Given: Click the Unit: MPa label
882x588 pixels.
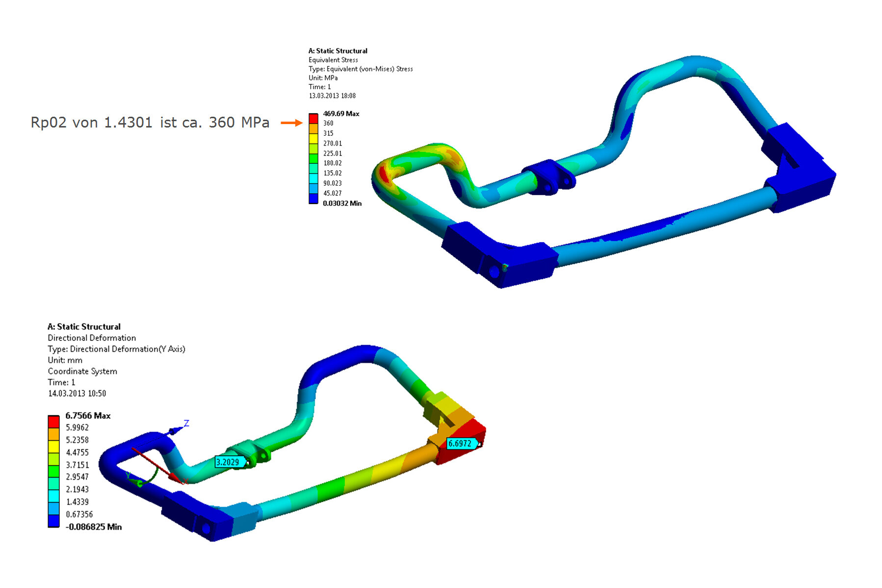Looking at the screenshot, I should point(323,78).
